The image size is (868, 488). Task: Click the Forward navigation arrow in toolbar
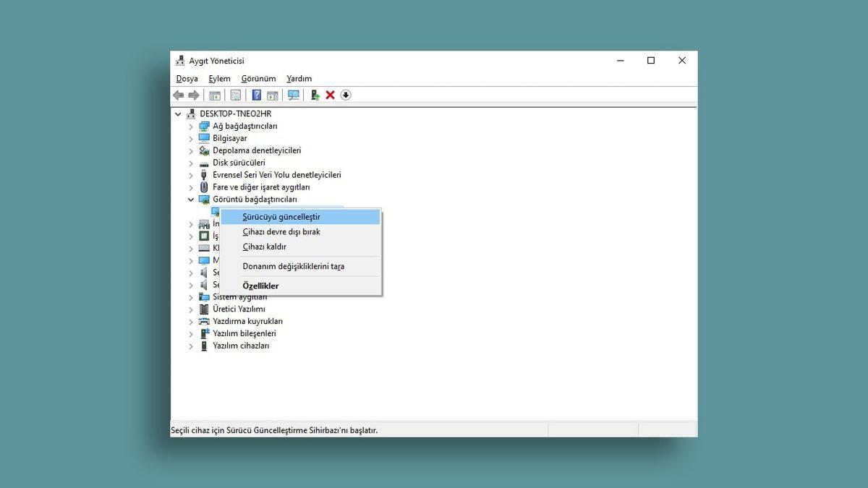coord(194,95)
